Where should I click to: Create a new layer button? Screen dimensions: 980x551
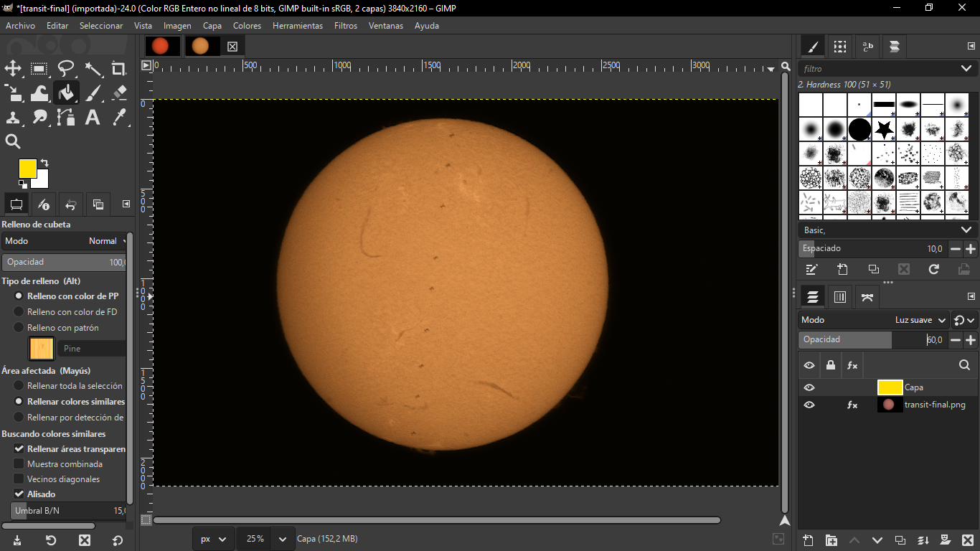[808, 540]
